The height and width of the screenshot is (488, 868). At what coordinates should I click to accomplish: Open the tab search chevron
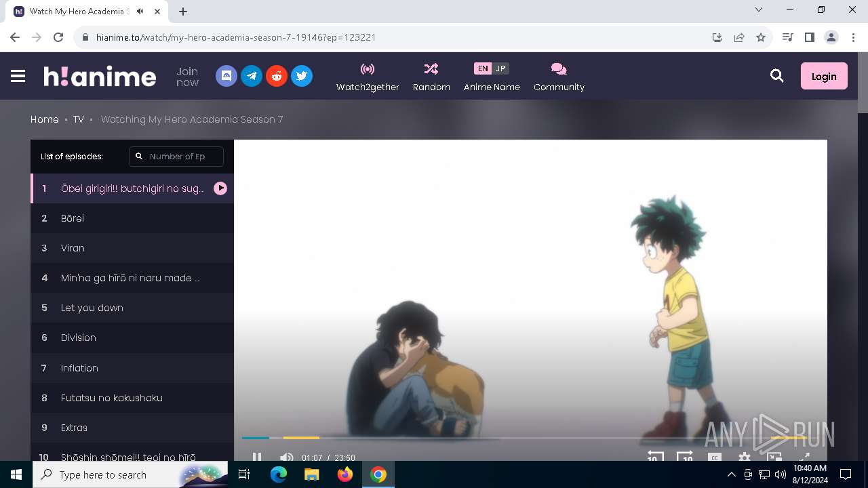pyautogui.click(x=759, y=10)
